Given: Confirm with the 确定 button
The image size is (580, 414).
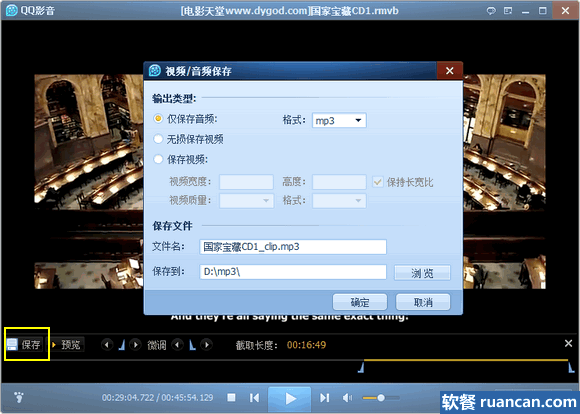Looking at the screenshot, I should click(360, 302).
